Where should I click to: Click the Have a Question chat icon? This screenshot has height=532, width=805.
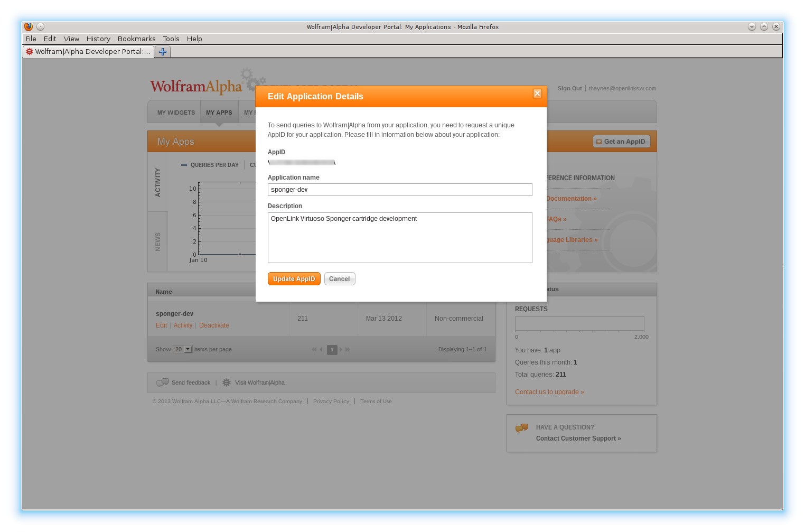[522, 428]
